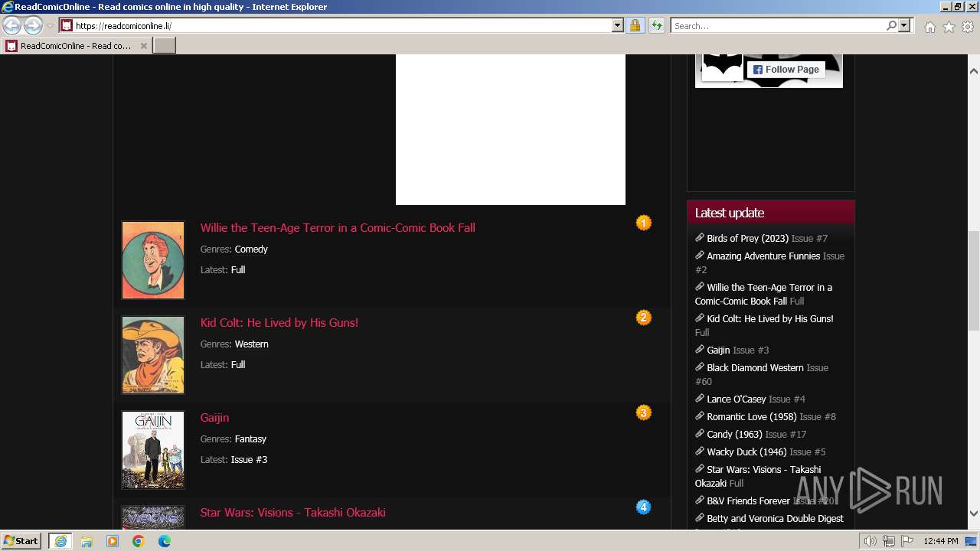
Task: Open Star Wars: Visions - Takashi Okazaki title link
Action: pos(292,512)
